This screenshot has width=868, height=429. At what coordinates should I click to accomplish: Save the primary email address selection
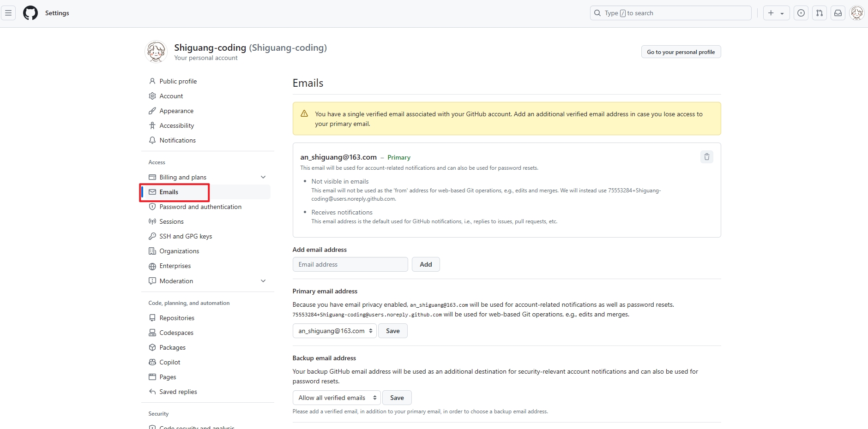tap(393, 331)
